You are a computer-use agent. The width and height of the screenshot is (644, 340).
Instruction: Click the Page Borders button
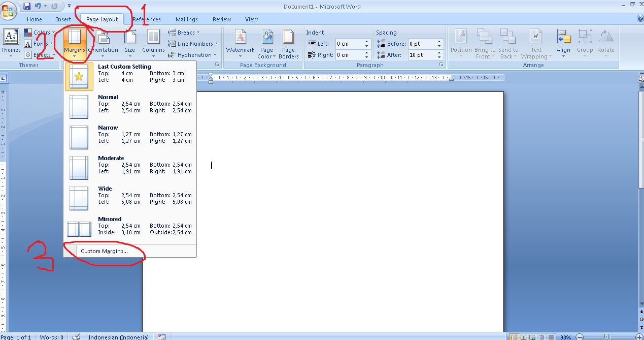click(288, 44)
